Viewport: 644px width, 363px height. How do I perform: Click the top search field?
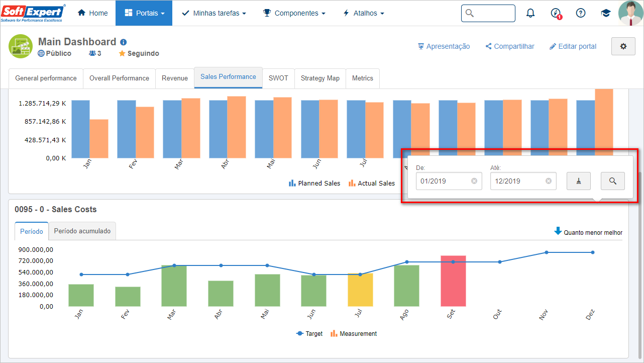488,13
